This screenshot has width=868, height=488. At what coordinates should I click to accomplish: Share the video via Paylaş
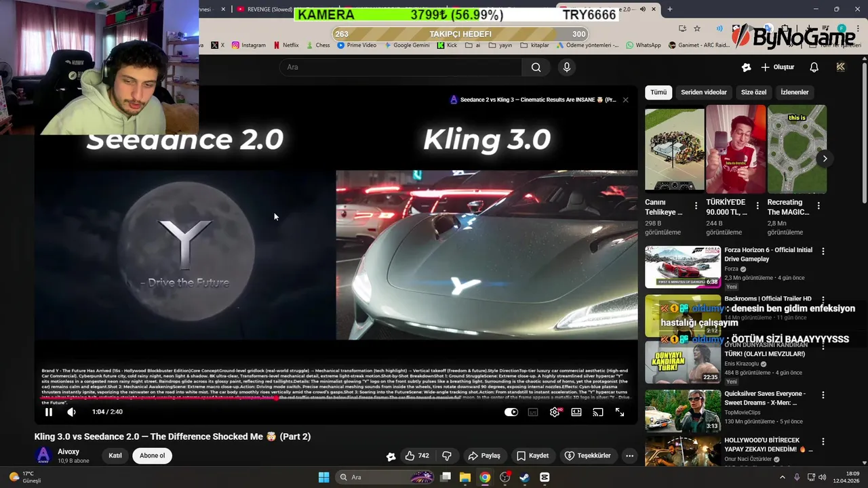pos(484,455)
